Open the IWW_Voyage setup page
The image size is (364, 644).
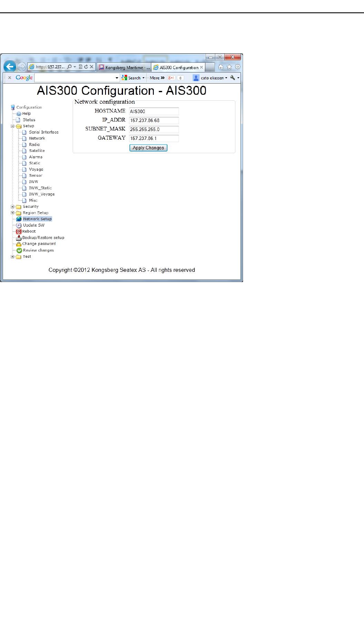pos(41,194)
